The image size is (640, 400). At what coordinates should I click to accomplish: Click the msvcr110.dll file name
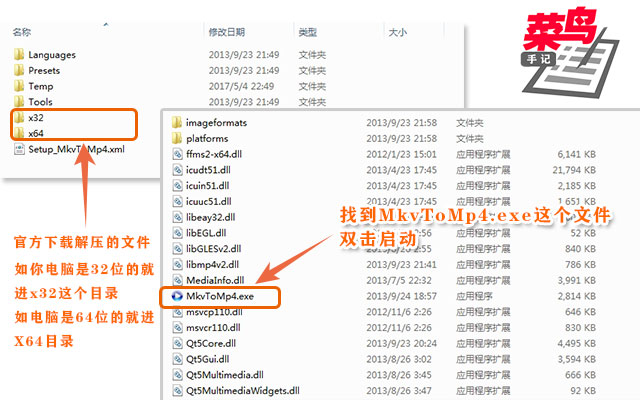[x=213, y=328]
